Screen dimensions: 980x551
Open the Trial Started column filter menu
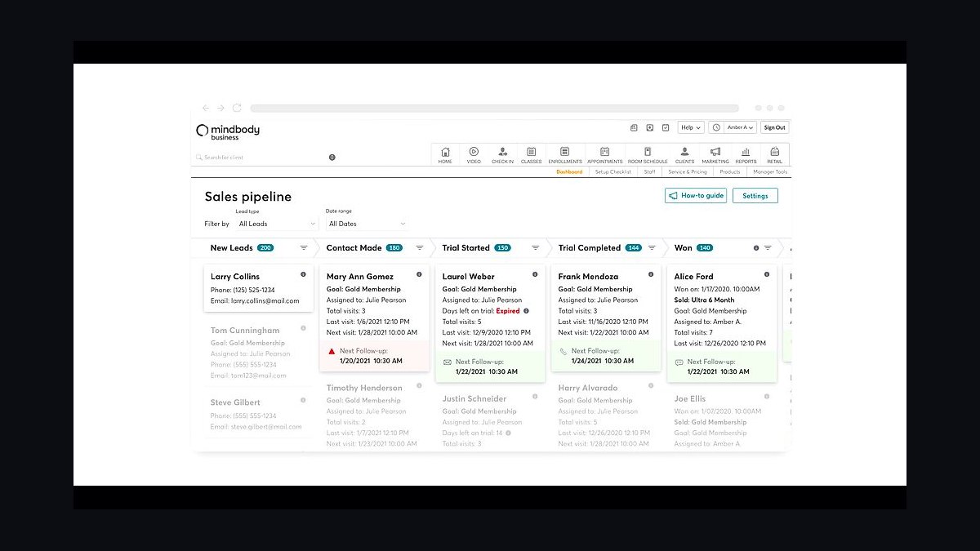click(x=536, y=248)
